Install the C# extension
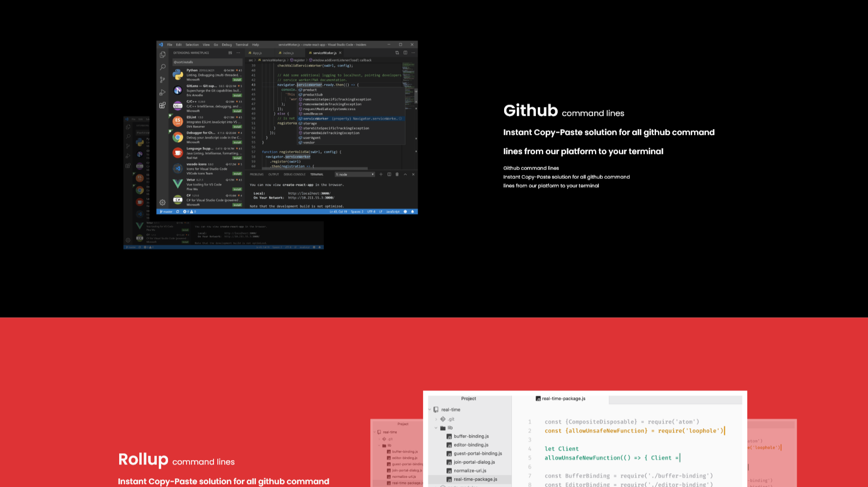This screenshot has width=868, height=487. pos(237,205)
